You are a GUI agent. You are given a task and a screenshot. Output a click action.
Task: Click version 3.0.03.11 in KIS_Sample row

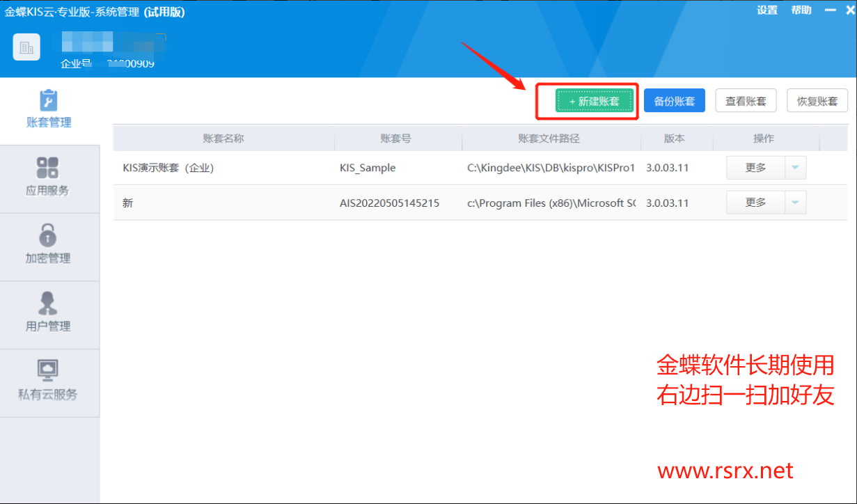point(668,168)
